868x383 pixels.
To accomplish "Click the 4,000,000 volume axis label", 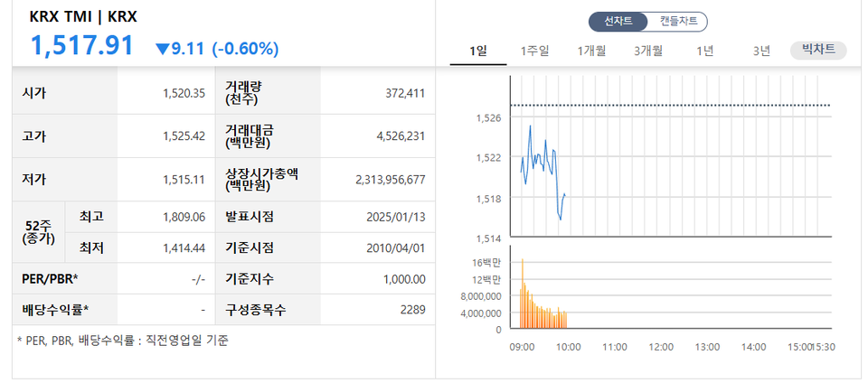I will (481, 313).
